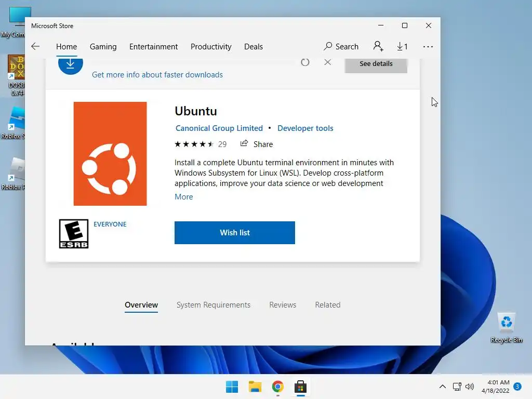This screenshot has width=532, height=399.
Task: Minimize the Microsoft Store window
Action: tap(381, 25)
